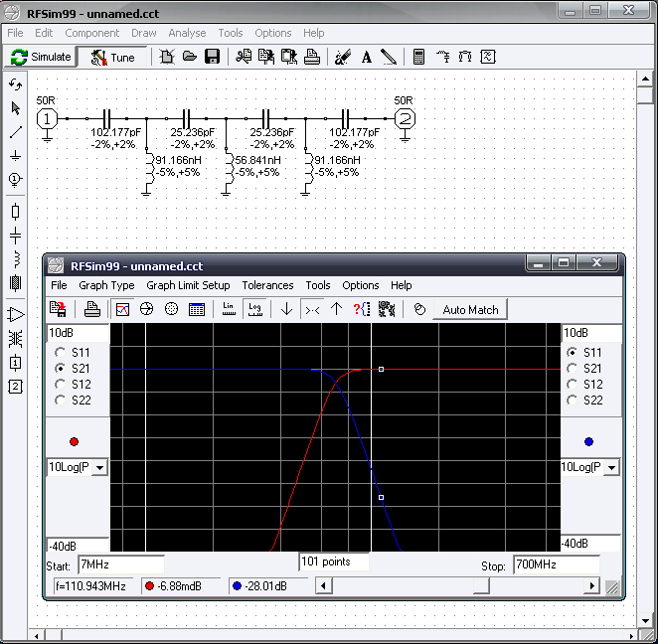Switch to linear frequency scale (Lin)
Viewport: 658px width, 644px height.
coord(229,309)
